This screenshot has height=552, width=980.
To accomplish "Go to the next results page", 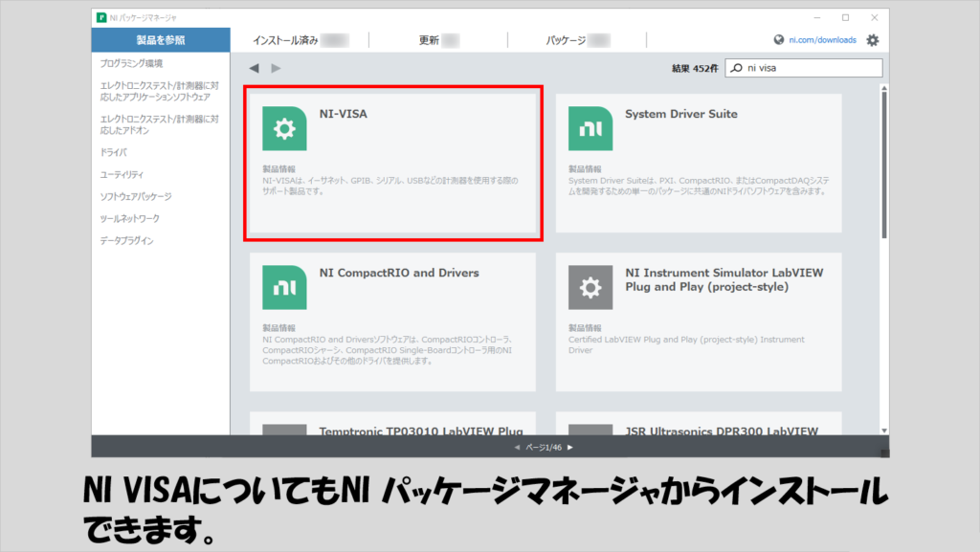I will pyautogui.click(x=570, y=447).
